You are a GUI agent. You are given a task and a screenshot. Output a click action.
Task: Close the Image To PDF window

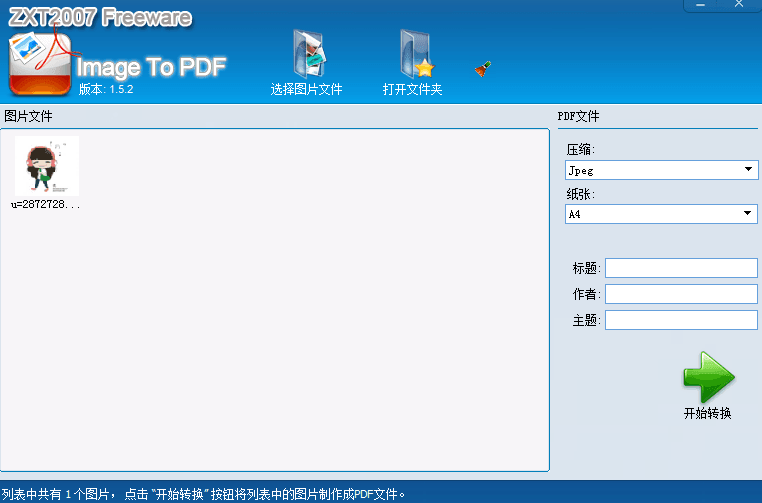coord(740,5)
